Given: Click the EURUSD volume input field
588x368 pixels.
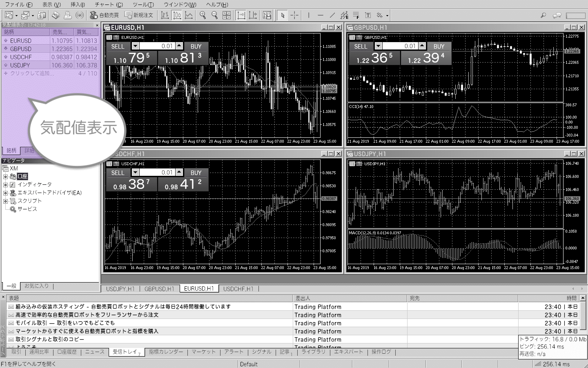Looking at the screenshot, I should (x=158, y=46).
